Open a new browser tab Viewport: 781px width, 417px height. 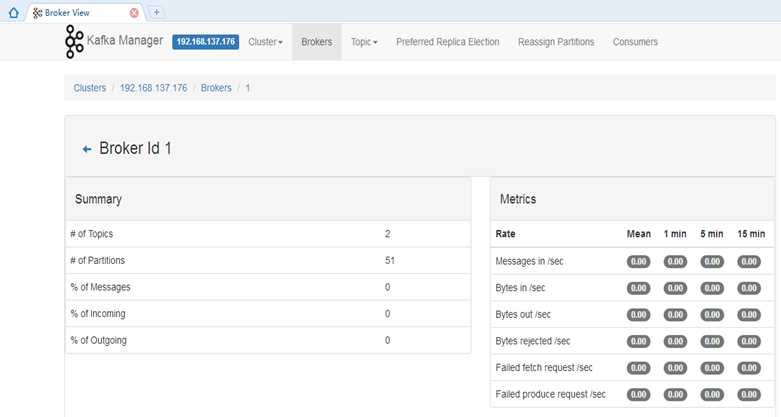(156, 12)
